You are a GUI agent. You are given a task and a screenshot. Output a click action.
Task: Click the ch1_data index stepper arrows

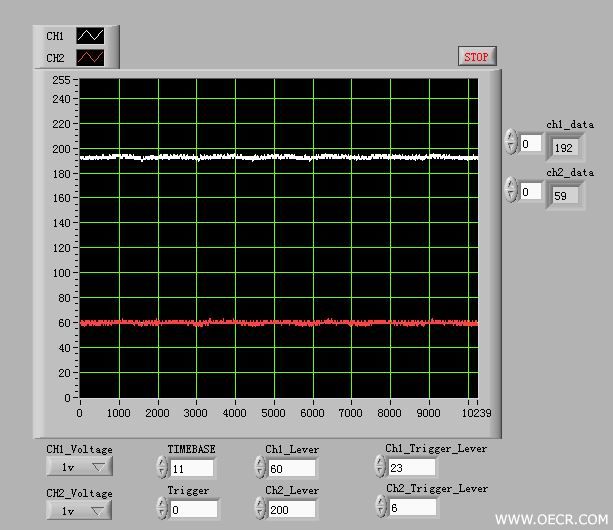511,141
